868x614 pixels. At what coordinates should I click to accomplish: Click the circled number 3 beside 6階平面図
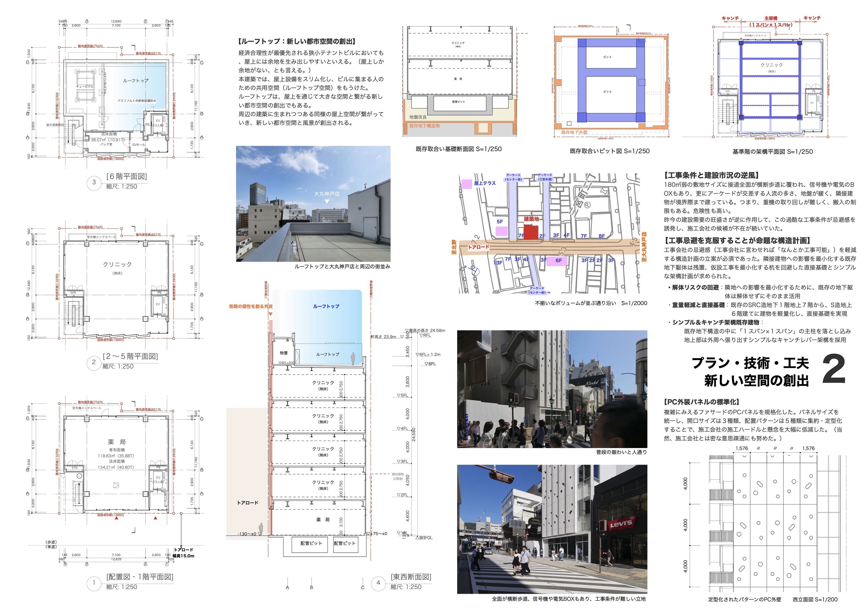coord(94,182)
